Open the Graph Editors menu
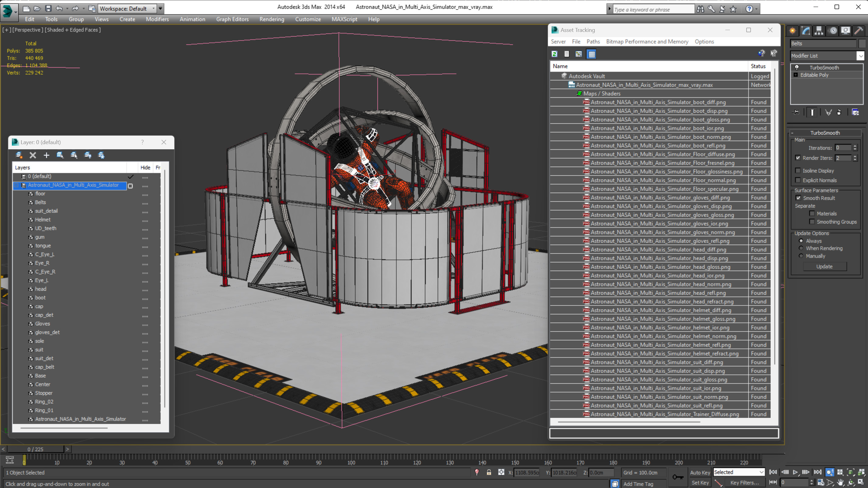 [x=232, y=19]
